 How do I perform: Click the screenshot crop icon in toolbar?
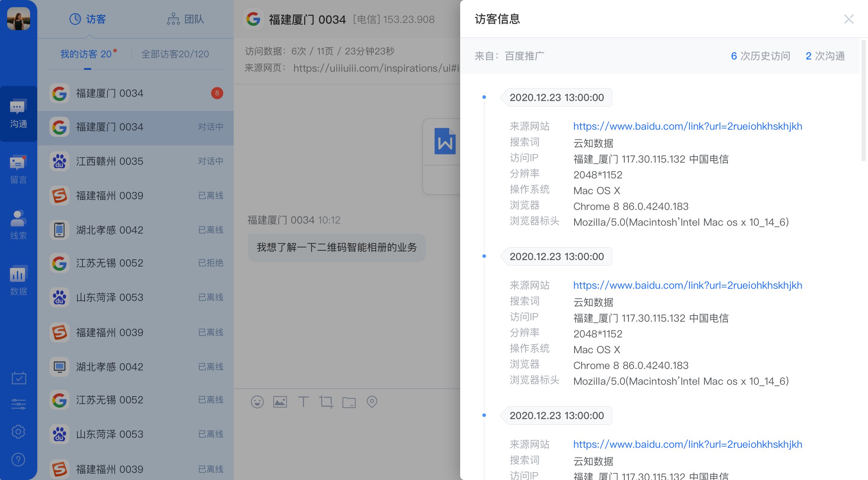(x=326, y=402)
